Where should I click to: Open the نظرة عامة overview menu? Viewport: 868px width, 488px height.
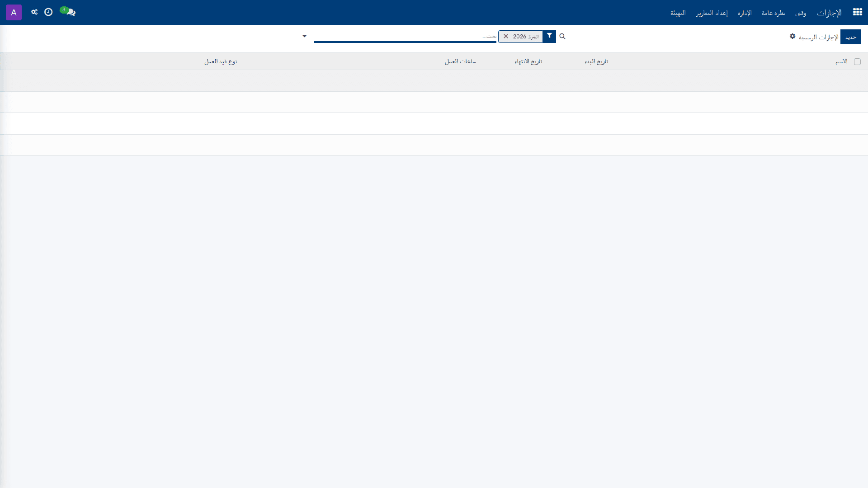(773, 13)
